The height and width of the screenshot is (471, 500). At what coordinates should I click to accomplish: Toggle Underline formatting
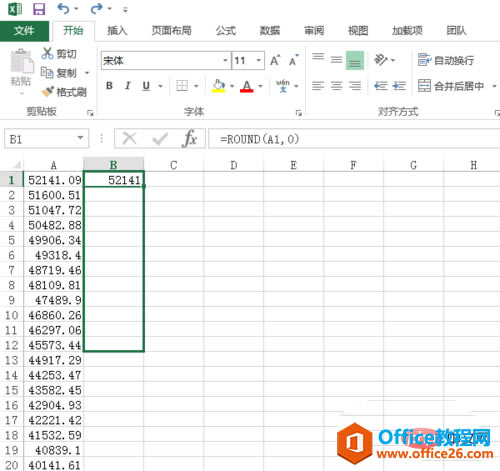pyautogui.click(x=146, y=86)
